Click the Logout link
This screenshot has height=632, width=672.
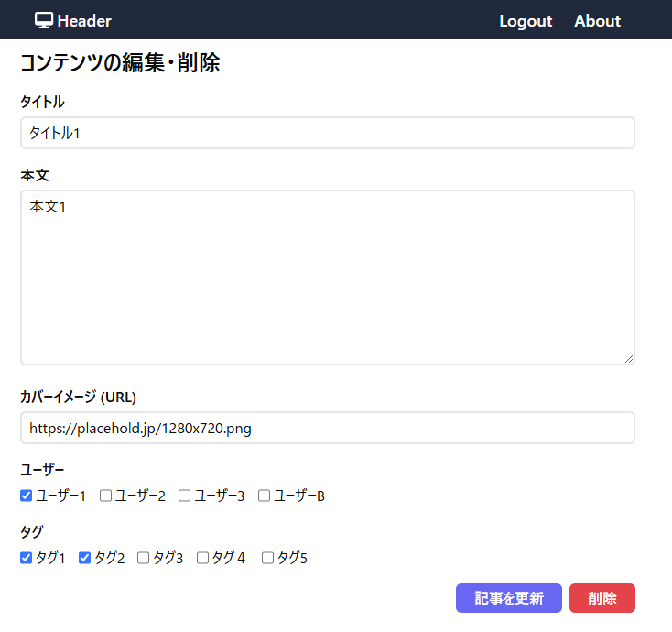click(x=526, y=21)
